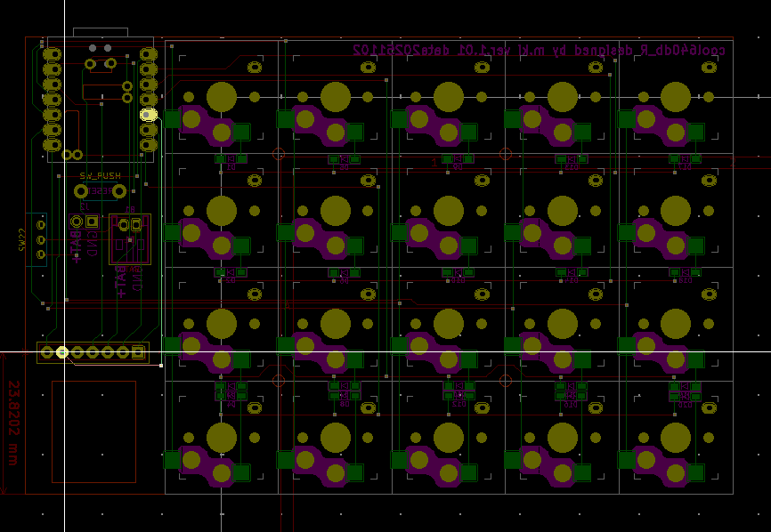The width and height of the screenshot is (771, 532).
Task: Click the mirrored cool640db_R title text
Action: point(539,50)
